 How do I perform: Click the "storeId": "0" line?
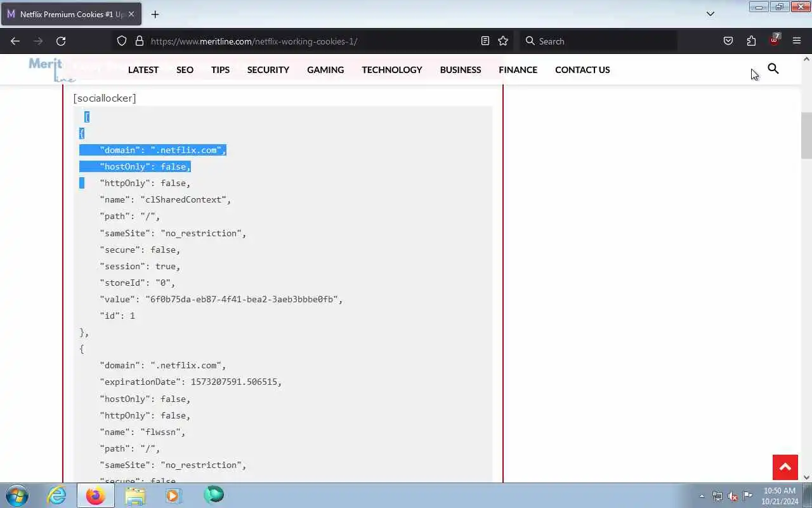[138, 283]
